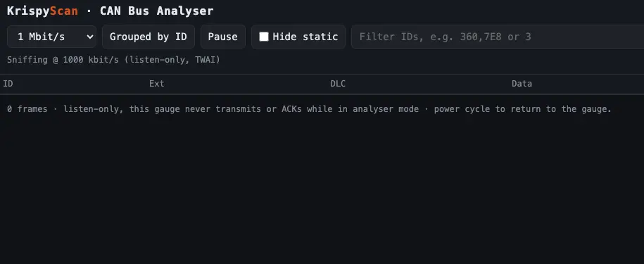The width and height of the screenshot is (644, 264).
Task: Select the Data column header
Action: (x=522, y=84)
